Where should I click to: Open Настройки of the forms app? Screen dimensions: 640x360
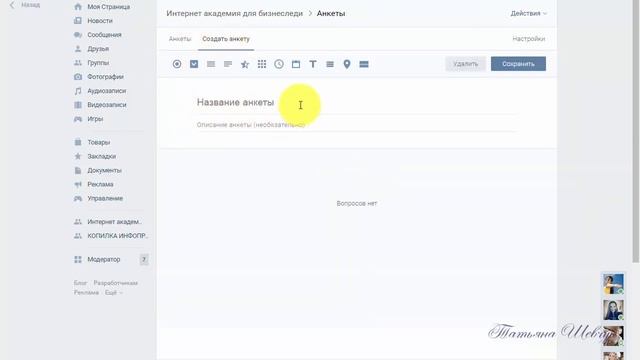coord(529,39)
